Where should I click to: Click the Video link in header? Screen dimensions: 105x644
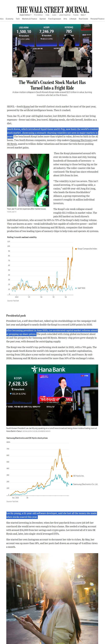47,15
